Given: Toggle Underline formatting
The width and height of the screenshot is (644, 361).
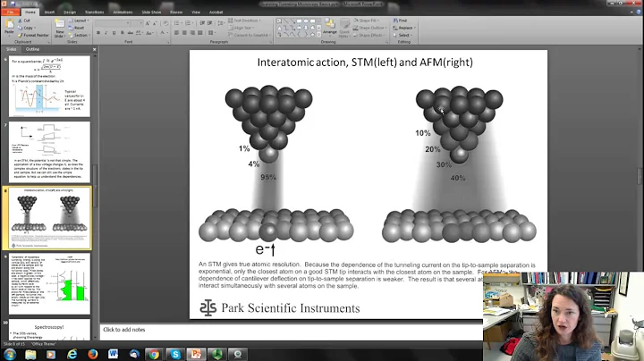Looking at the screenshot, I should [114, 33].
